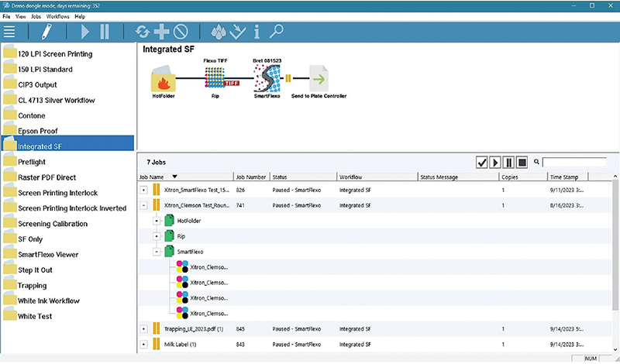620x364 pixels.
Task: Click the refresh arrows icon
Action: coord(142,32)
